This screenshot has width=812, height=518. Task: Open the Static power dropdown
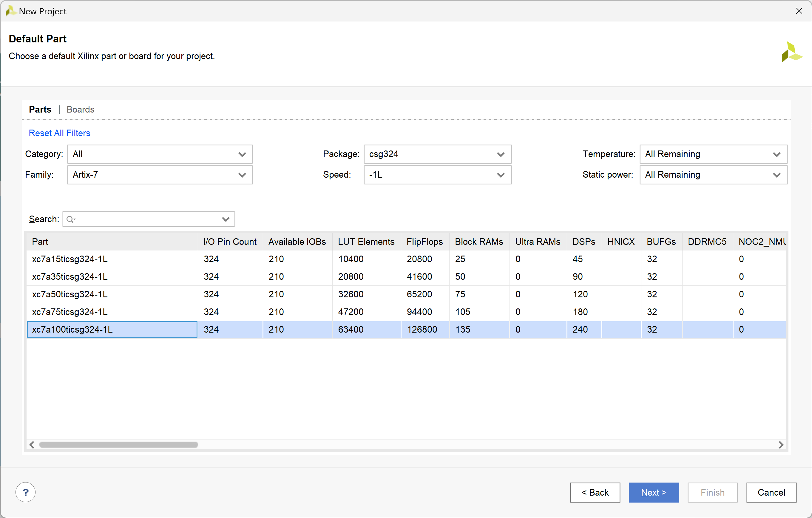click(713, 175)
